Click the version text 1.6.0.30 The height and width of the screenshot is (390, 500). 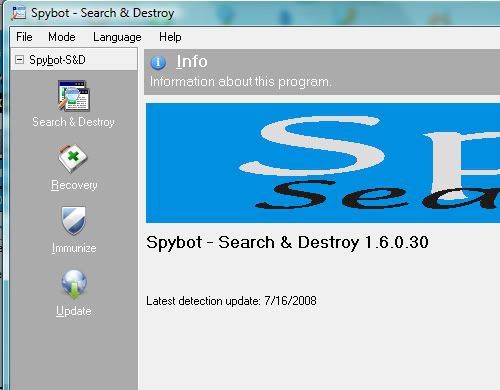tap(396, 242)
